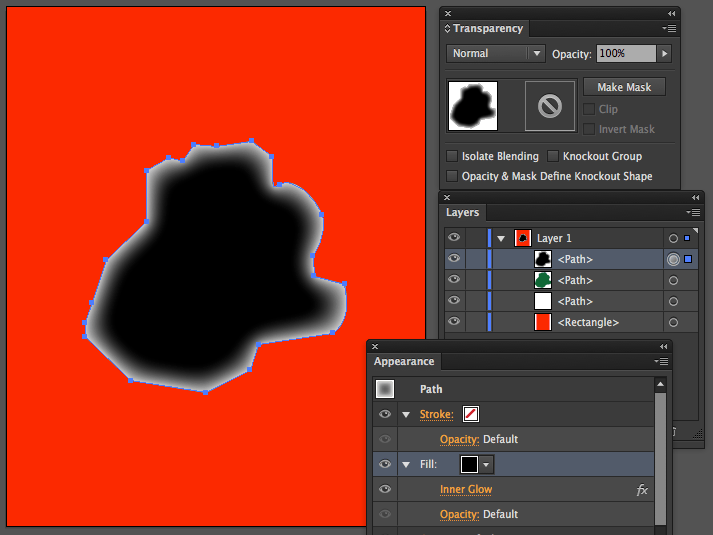This screenshot has height=535, width=713.
Task: Click the target circle of selected Path
Action: point(673,259)
